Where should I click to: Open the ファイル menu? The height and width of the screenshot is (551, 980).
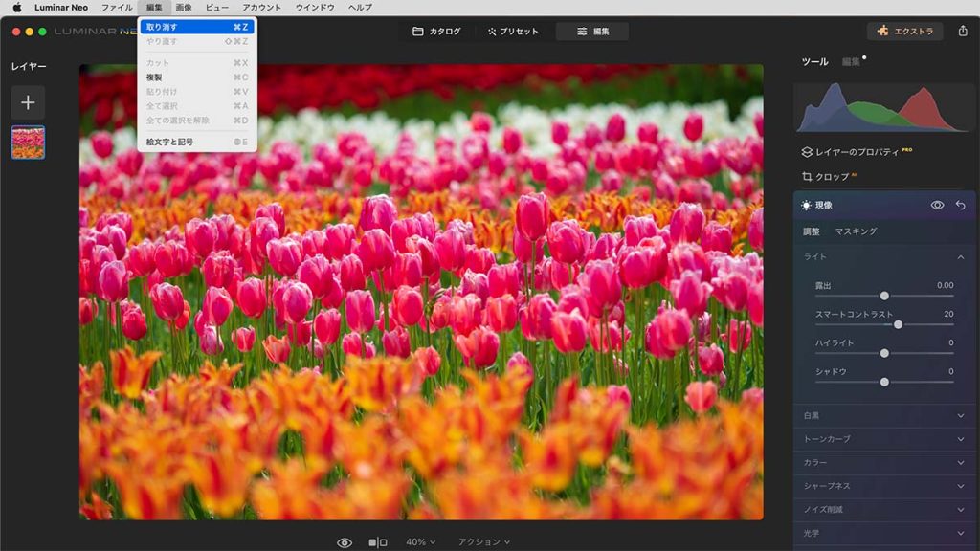pyautogui.click(x=117, y=8)
